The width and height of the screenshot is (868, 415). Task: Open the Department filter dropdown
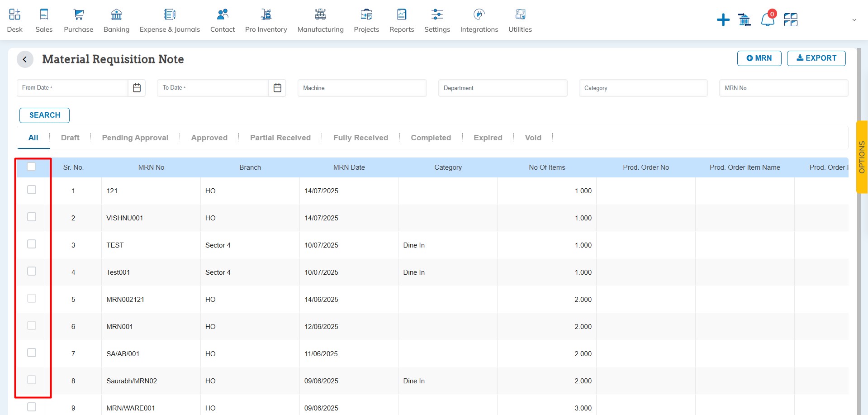point(503,88)
